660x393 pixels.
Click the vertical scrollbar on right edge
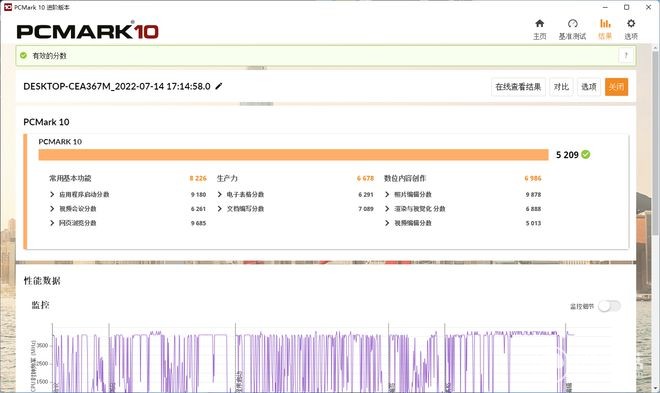tap(657, 139)
